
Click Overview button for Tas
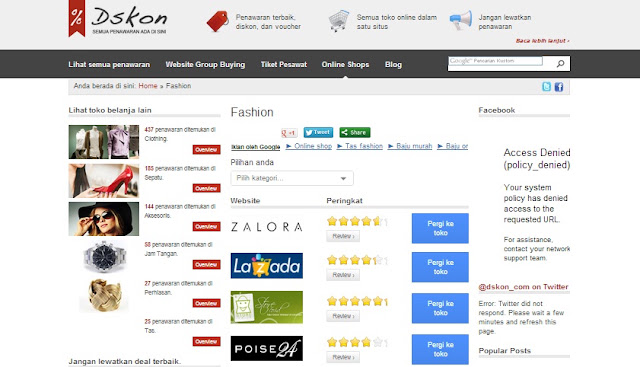coord(207,341)
